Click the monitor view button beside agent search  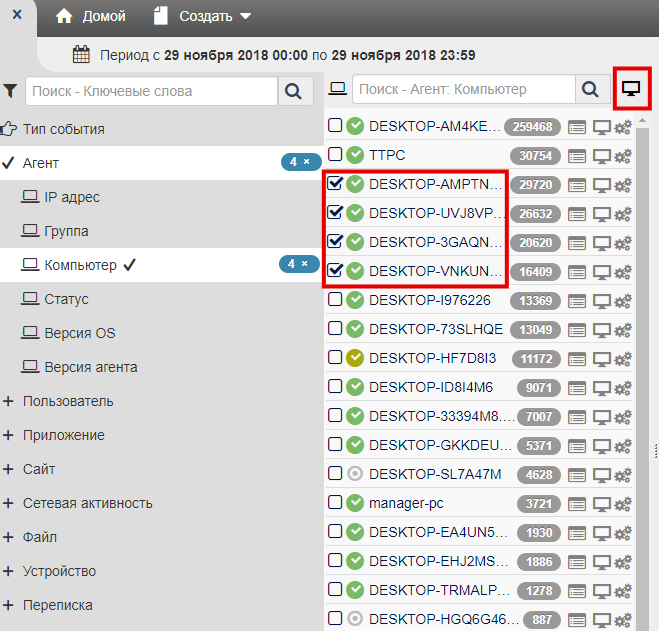[x=631, y=89]
